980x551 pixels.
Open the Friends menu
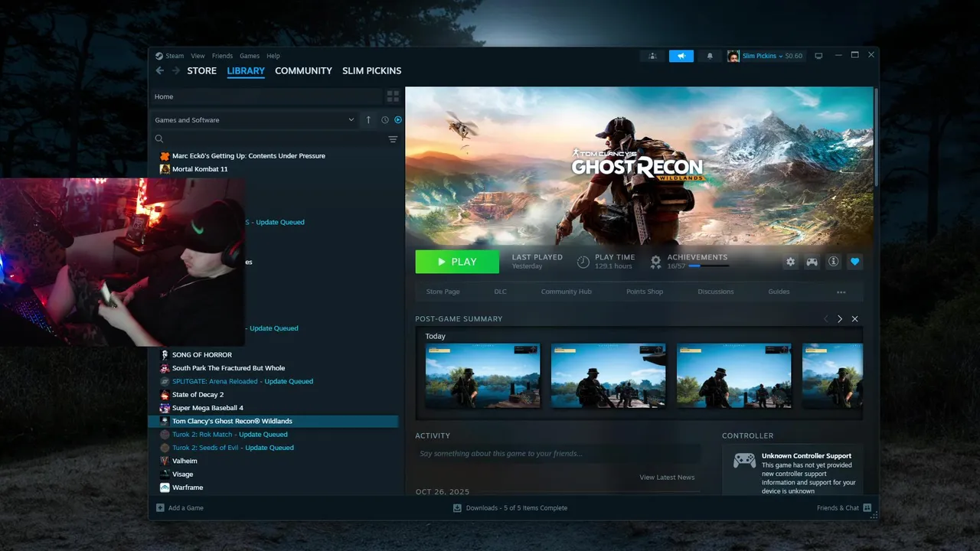[x=222, y=56]
